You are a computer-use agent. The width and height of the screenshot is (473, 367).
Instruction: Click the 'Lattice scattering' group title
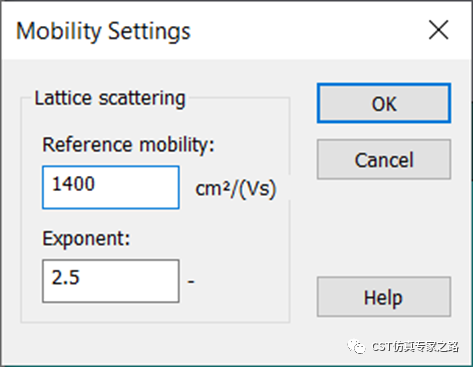(110, 98)
